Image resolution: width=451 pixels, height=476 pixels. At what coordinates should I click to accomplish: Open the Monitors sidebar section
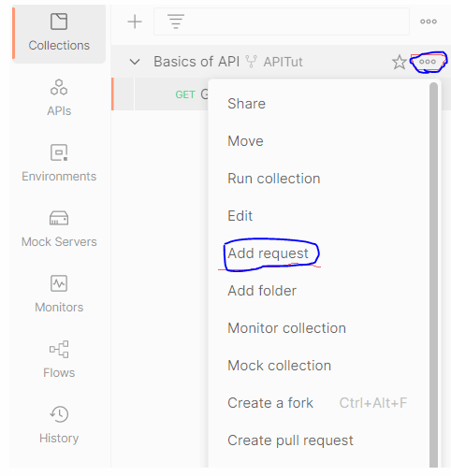pos(59,295)
